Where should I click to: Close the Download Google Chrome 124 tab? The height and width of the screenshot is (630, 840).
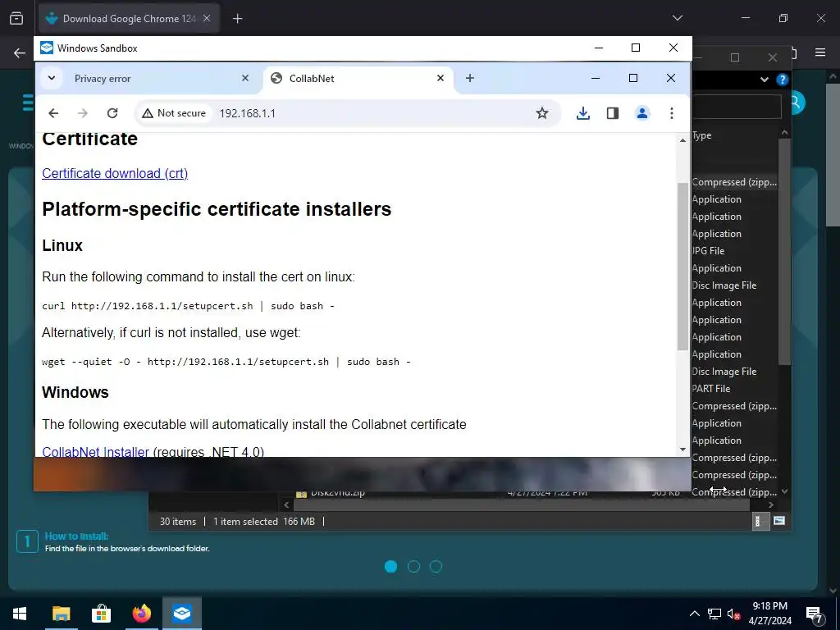[x=207, y=19]
